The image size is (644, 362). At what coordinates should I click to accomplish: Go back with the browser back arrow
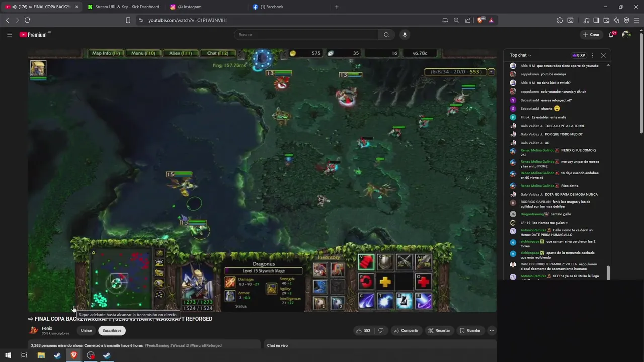click(7, 20)
